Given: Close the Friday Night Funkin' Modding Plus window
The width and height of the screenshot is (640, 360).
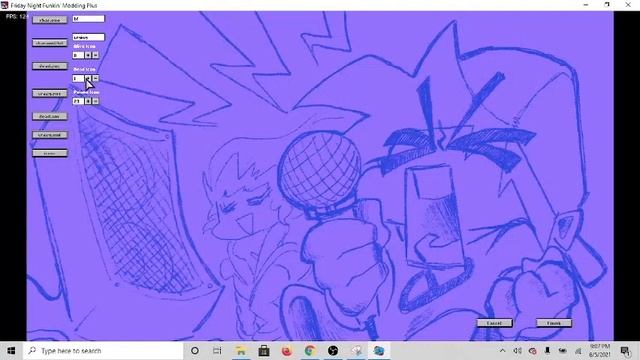Looking at the screenshot, I should [628, 5].
